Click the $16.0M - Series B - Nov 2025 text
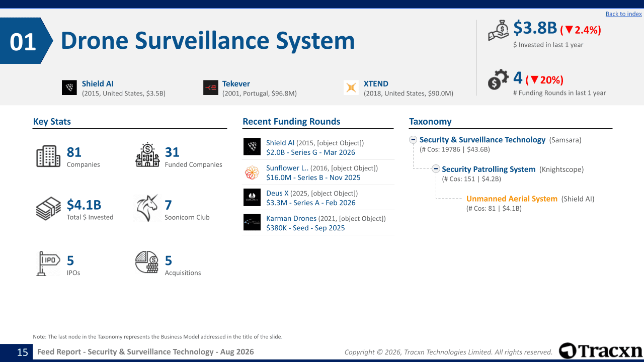Image resolution: width=644 pixels, height=362 pixels. (313, 177)
